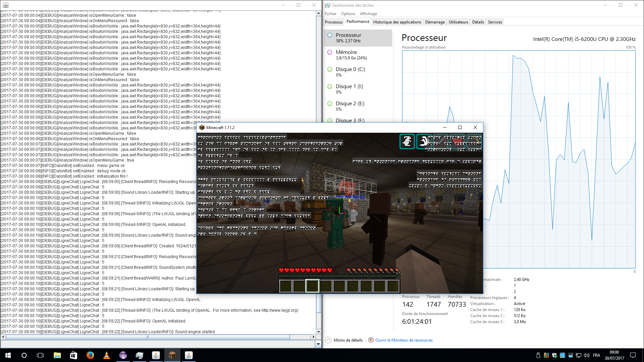Image resolution: width=644 pixels, height=362 pixels.
Task: Click the log horizontal scrollbar thumb
Action: coord(148,337)
